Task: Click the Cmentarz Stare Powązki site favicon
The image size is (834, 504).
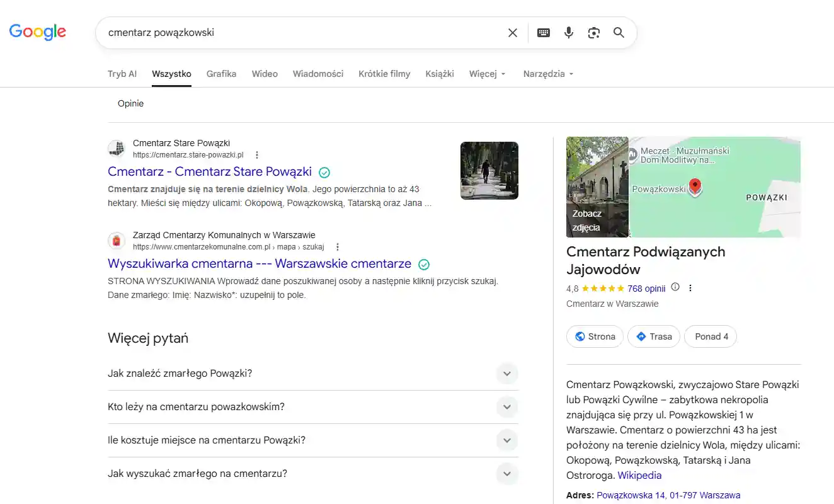Action: click(x=117, y=149)
